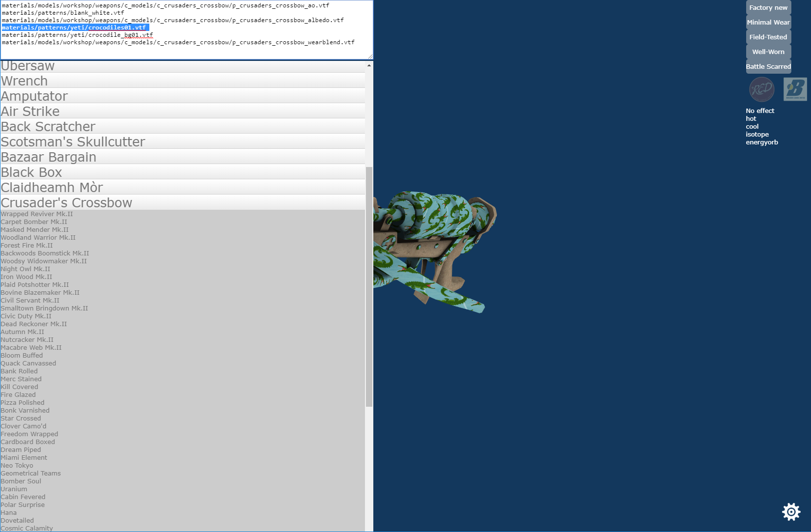
Task: Apply the Well-Worn wear level
Action: (768, 52)
